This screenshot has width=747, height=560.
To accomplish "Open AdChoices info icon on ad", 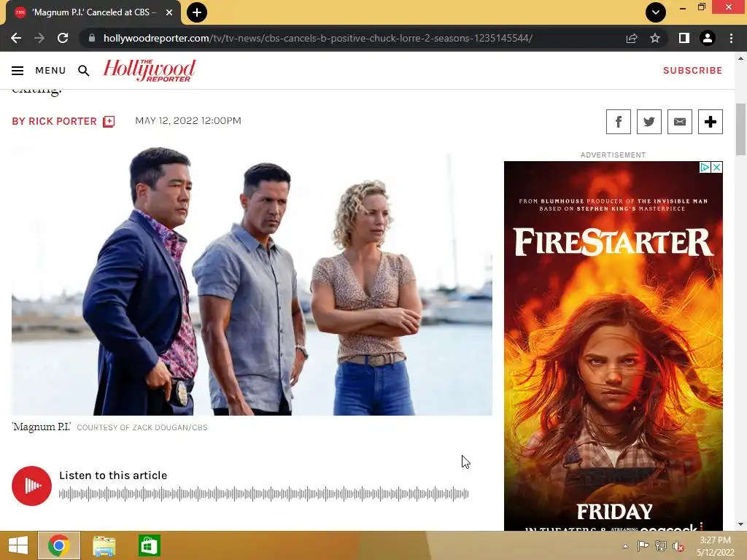I will click(x=705, y=167).
